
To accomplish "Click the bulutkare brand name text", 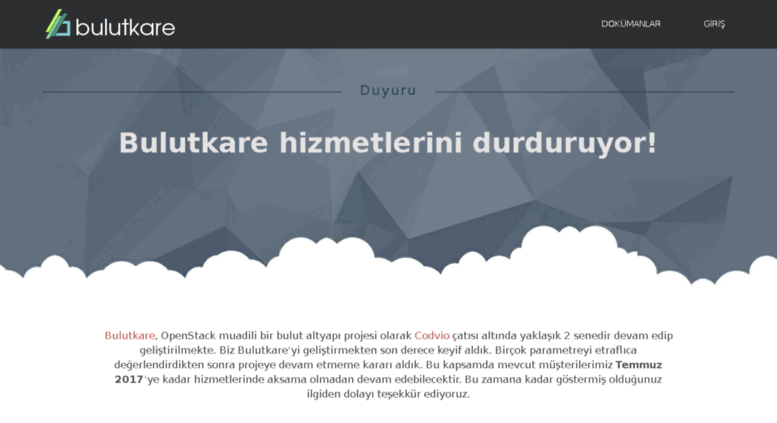I will click(125, 27).
